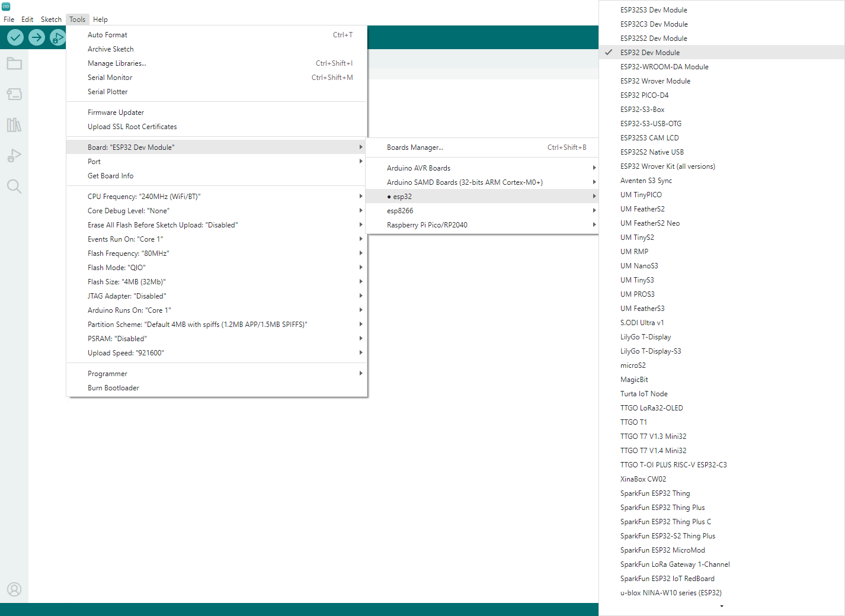Expand Partition Scheme option
Image resolution: width=845 pixels, height=616 pixels.
(x=217, y=325)
